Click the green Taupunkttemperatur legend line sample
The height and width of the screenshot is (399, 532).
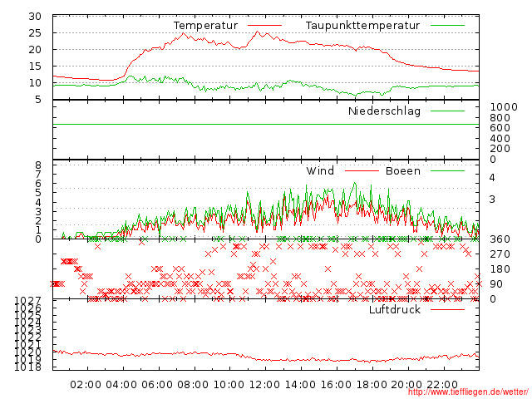447,26
